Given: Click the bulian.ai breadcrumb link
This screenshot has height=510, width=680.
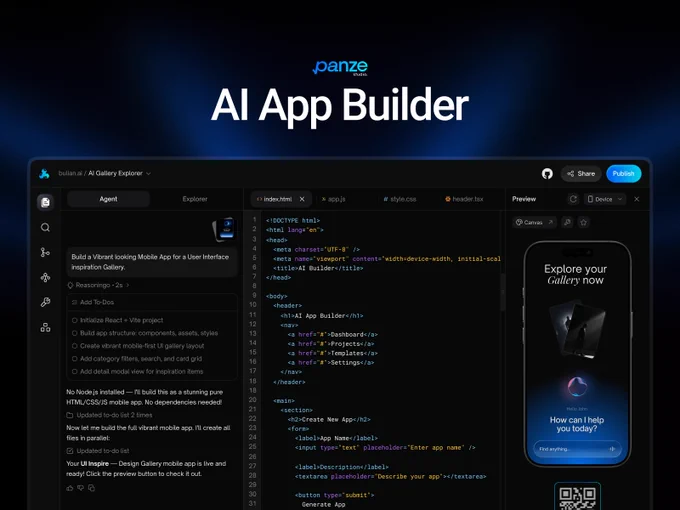Looking at the screenshot, I should (70, 173).
